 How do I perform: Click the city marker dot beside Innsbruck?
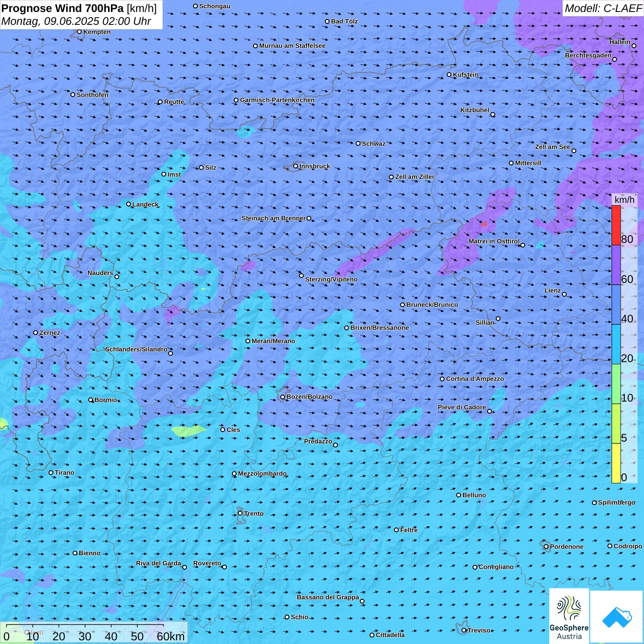tap(296, 166)
